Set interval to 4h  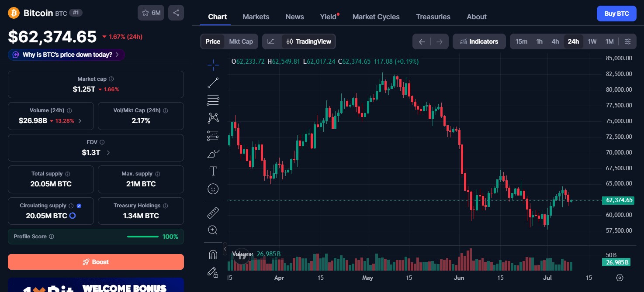(555, 41)
